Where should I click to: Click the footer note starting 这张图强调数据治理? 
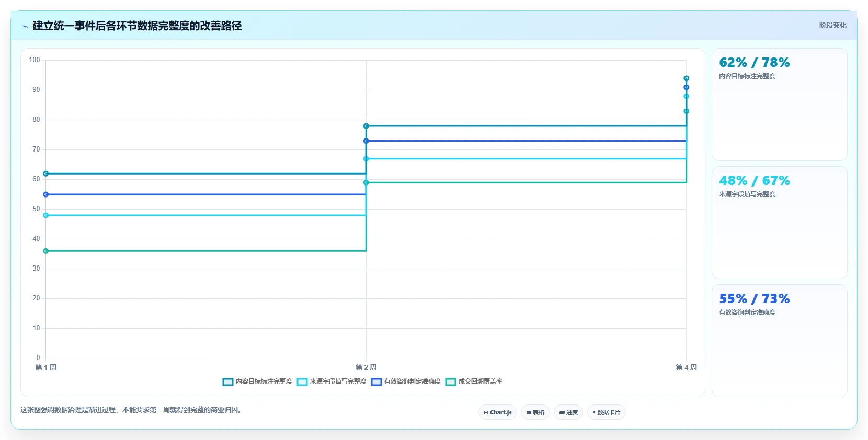tap(132, 410)
